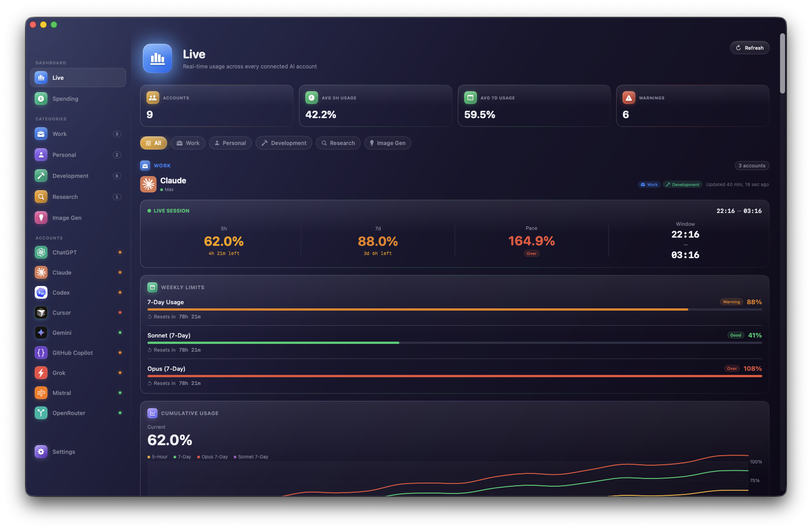The image size is (812, 530).
Task: Select the Work briefcase category icon
Action: tap(41, 134)
